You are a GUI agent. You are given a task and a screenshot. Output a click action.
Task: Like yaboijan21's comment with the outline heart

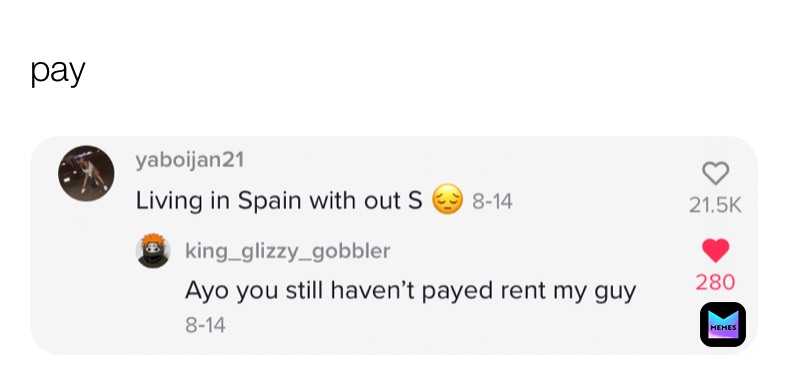click(715, 173)
